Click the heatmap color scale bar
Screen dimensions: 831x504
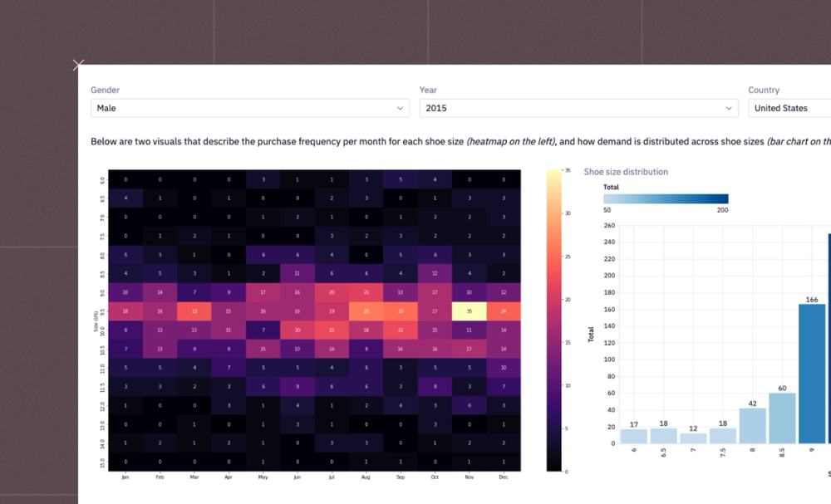[x=553, y=321]
